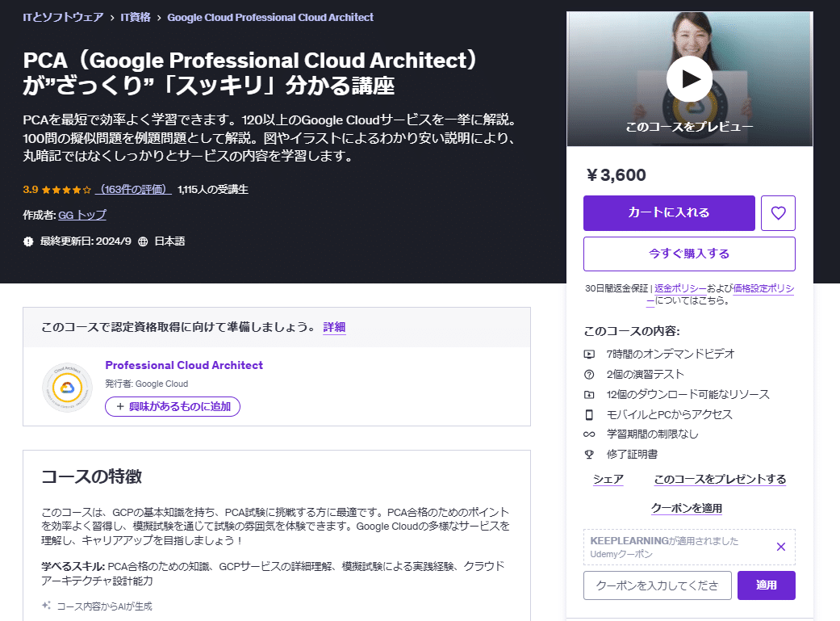Focus the coupon code input field

(x=658, y=585)
